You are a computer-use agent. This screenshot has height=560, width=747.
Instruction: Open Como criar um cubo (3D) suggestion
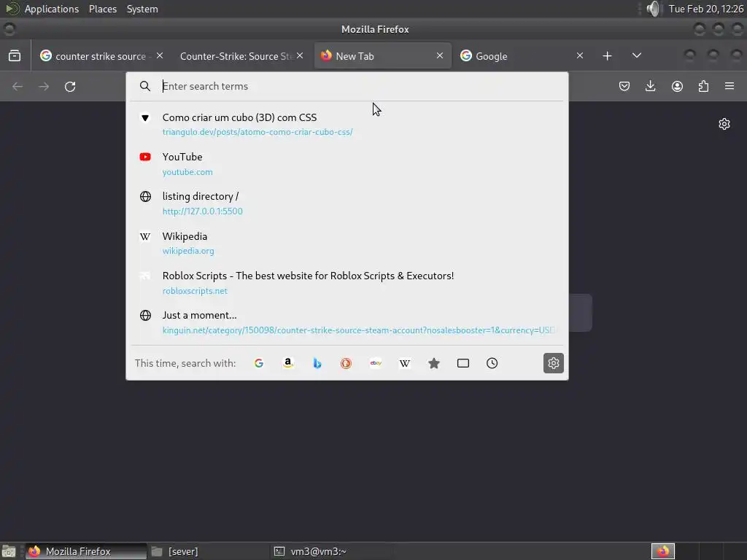347,124
